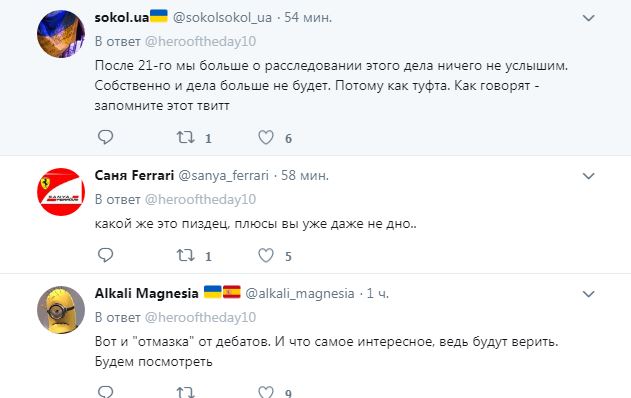
Task: Reply to sokol.ua's tweet
Action: pos(105,137)
